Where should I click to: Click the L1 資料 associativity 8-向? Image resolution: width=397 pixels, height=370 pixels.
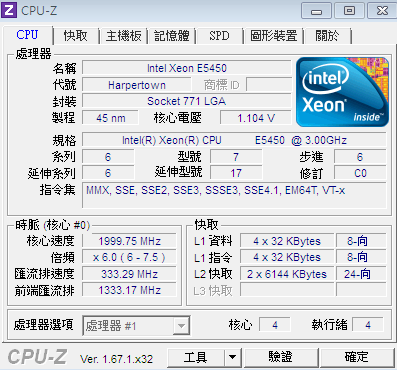tap(361, 241)
